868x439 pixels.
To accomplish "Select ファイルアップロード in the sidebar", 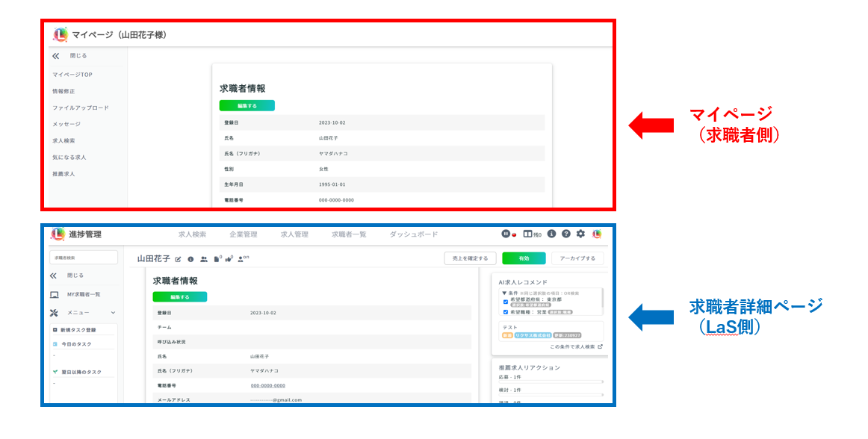I will coord(81,108).
